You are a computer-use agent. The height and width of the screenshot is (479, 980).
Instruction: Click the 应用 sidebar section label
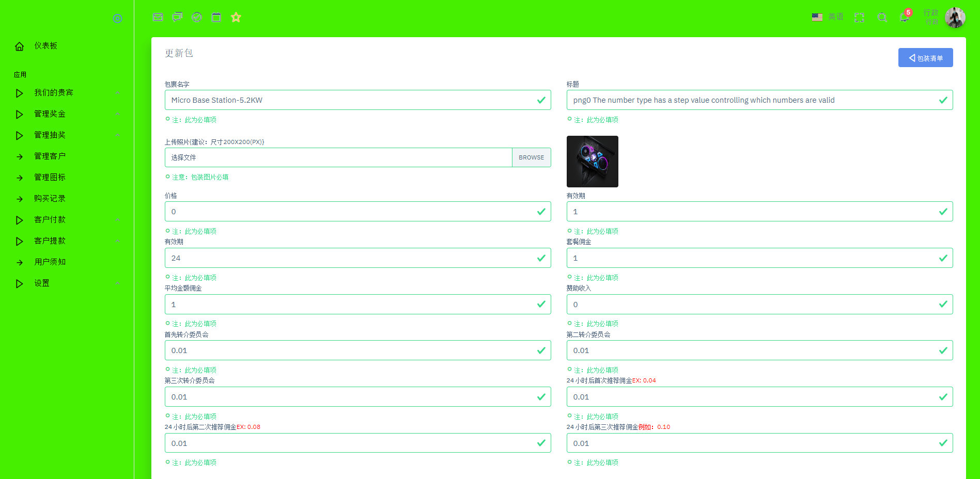[20, 75]
